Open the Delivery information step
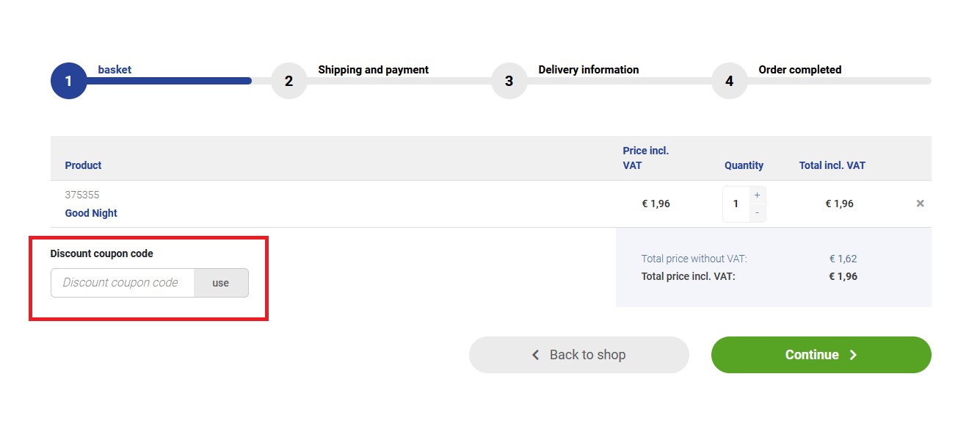The width and height of the screenshot is (980, 432). click(588, 70)
